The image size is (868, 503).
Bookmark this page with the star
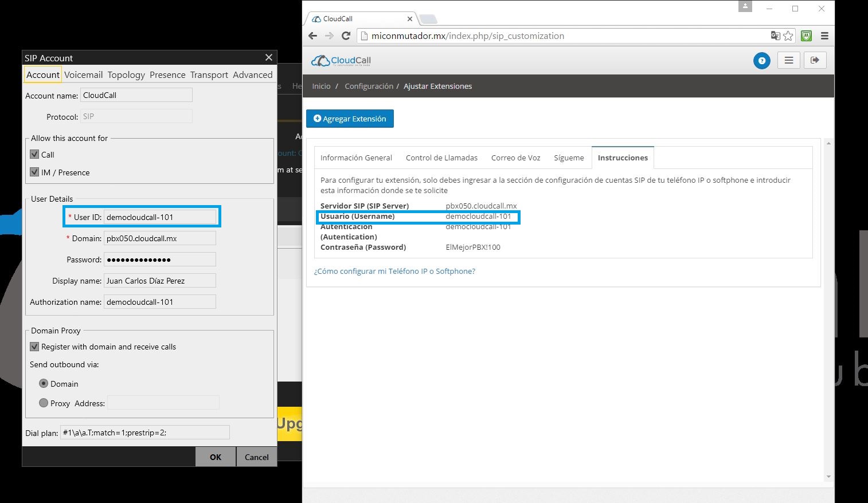pyautogui.click(x=788, y=36)
